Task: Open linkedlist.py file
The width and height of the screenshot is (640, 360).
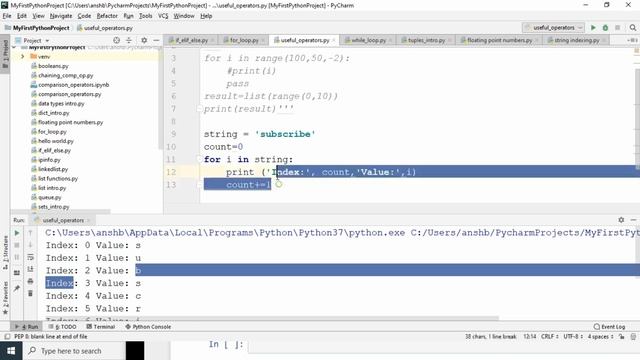Action: tap(53, 169)
